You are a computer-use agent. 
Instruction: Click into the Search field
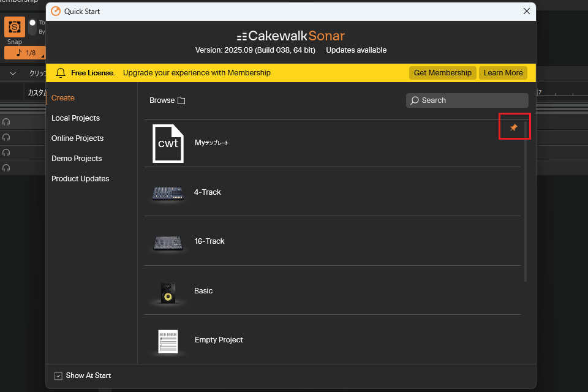(472, 100)
